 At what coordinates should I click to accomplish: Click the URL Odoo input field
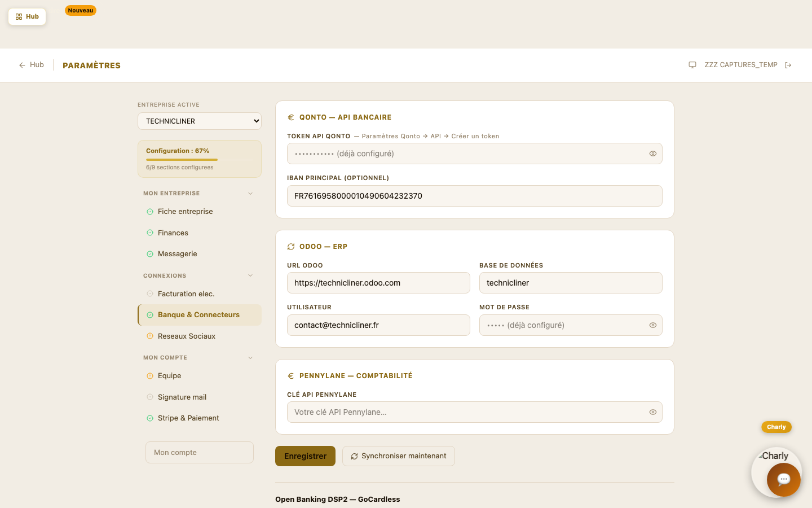click(378, 283)
